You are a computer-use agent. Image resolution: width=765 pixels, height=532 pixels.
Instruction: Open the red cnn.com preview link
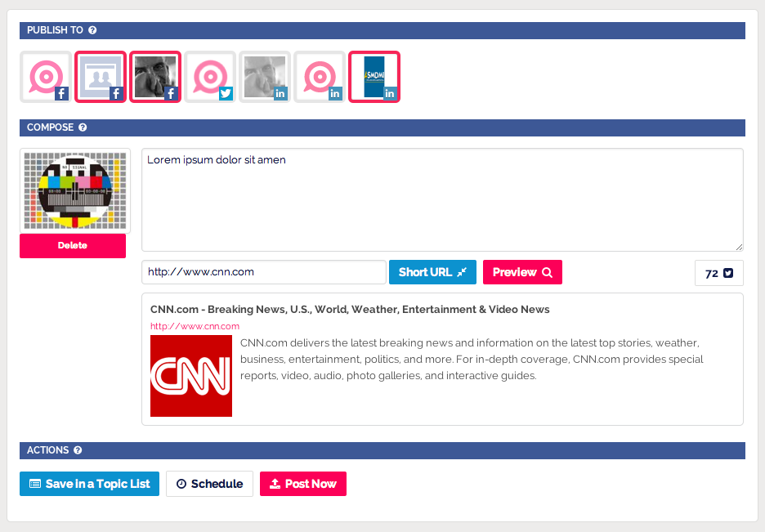point(195,326)
